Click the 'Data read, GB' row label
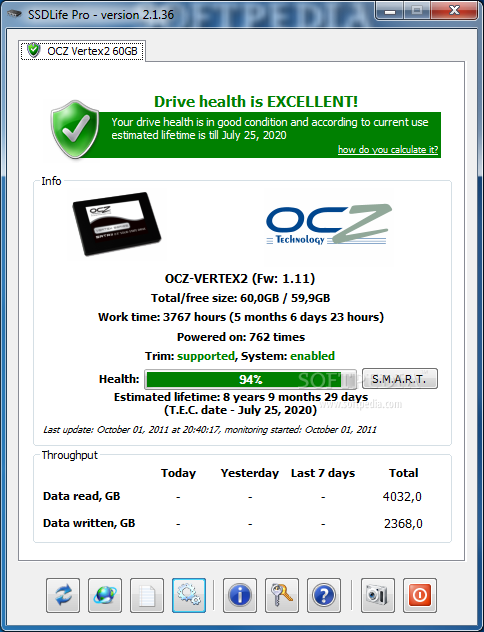The height and width of the screenshot is (632, 484). [x=82, y=496]
